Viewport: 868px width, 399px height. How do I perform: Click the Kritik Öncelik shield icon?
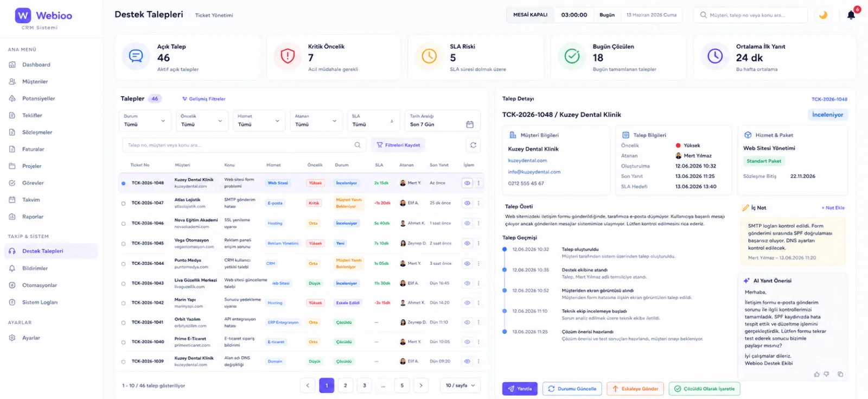(288, 56)
